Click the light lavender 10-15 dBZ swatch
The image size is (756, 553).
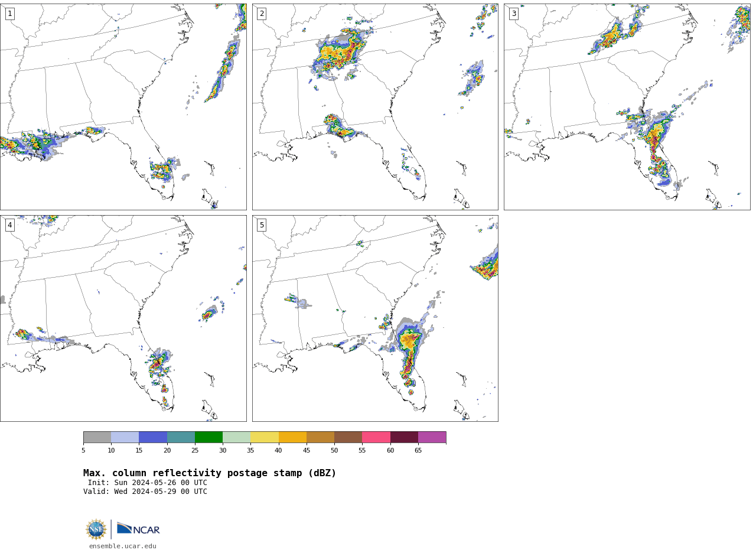point(125,437)
